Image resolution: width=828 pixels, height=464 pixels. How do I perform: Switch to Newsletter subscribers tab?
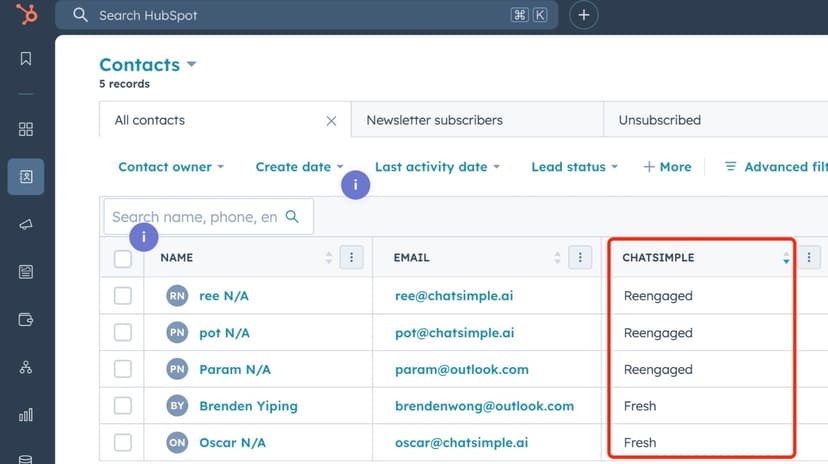[x=477, y=120]
